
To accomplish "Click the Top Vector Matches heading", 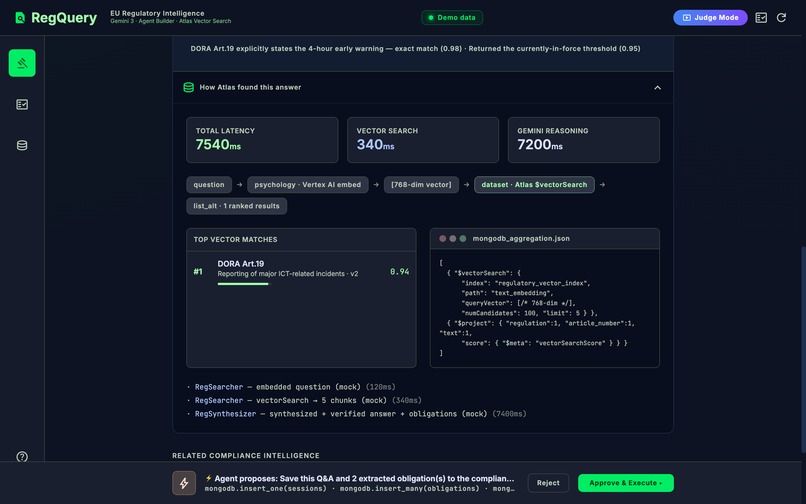I will point(235,240).
